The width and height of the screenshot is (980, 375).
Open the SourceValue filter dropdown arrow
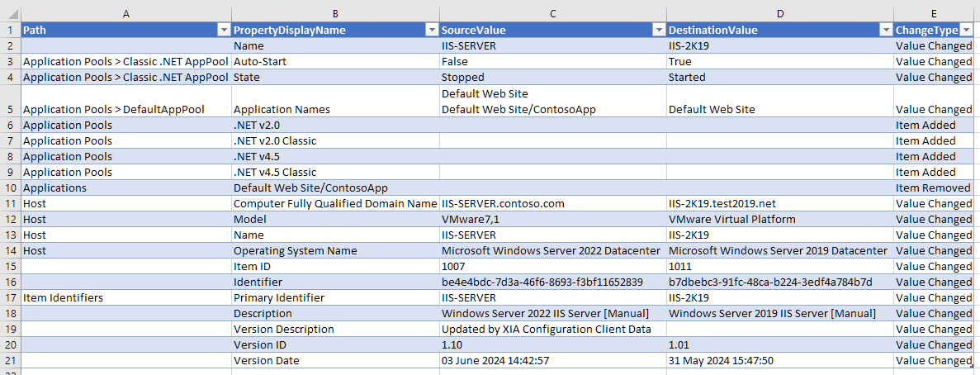[x=657, y=30]
